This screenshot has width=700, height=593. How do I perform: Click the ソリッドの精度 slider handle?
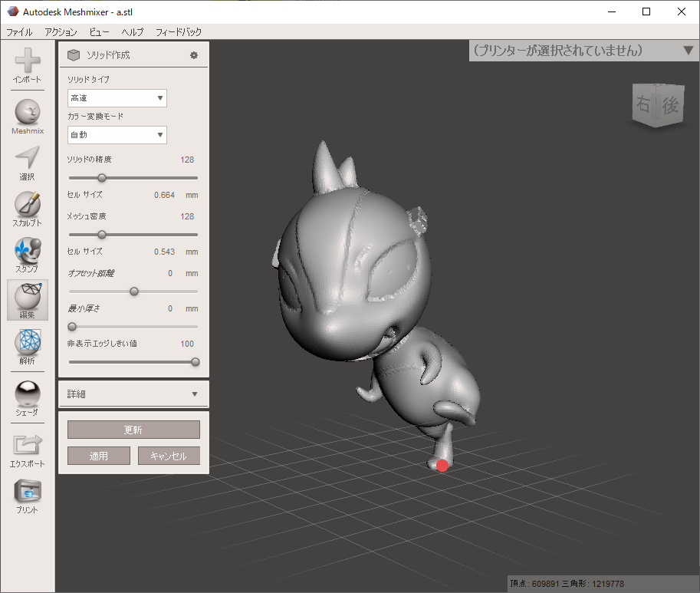pos(102,178)
